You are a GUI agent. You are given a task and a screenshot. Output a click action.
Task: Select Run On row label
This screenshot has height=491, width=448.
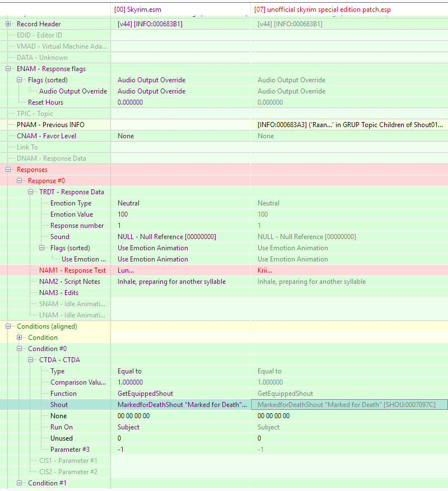pos(62,427)
